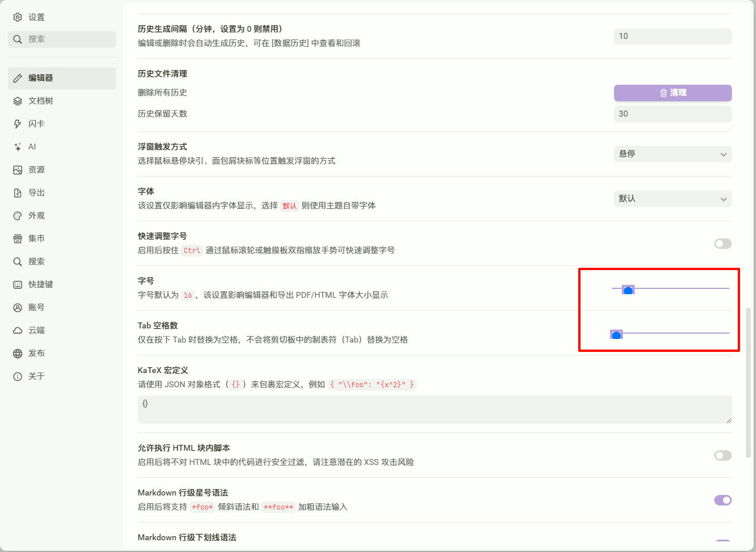Open the 云端 settings section
Viewport: 756px width, 552px height.
coord(37,330)
